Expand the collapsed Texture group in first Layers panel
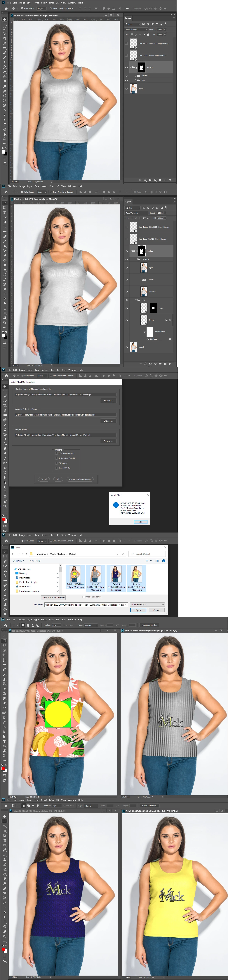The width and height of the screenshot is (228, 980). pyautogui.click(x=136, y=76)
